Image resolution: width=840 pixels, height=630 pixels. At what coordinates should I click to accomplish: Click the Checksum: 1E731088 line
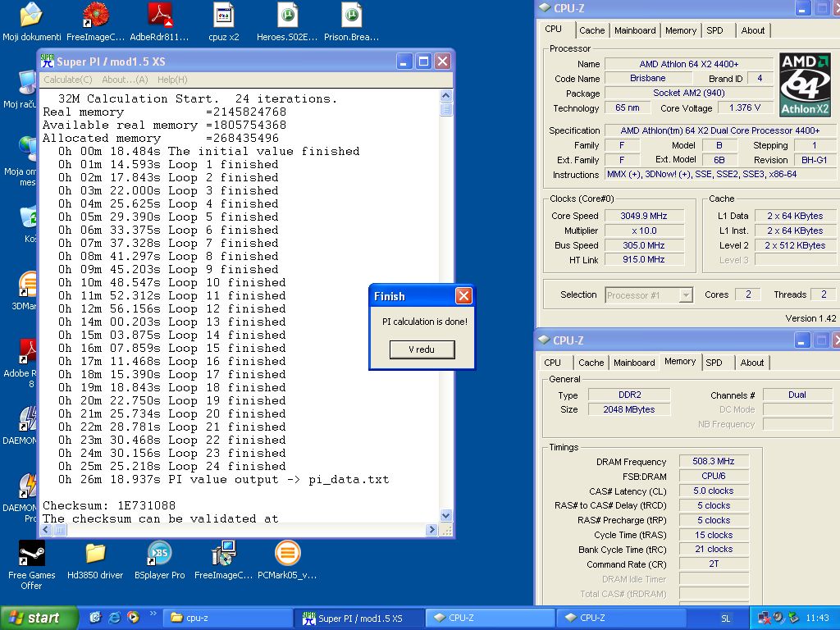click(x=109, y=505)
